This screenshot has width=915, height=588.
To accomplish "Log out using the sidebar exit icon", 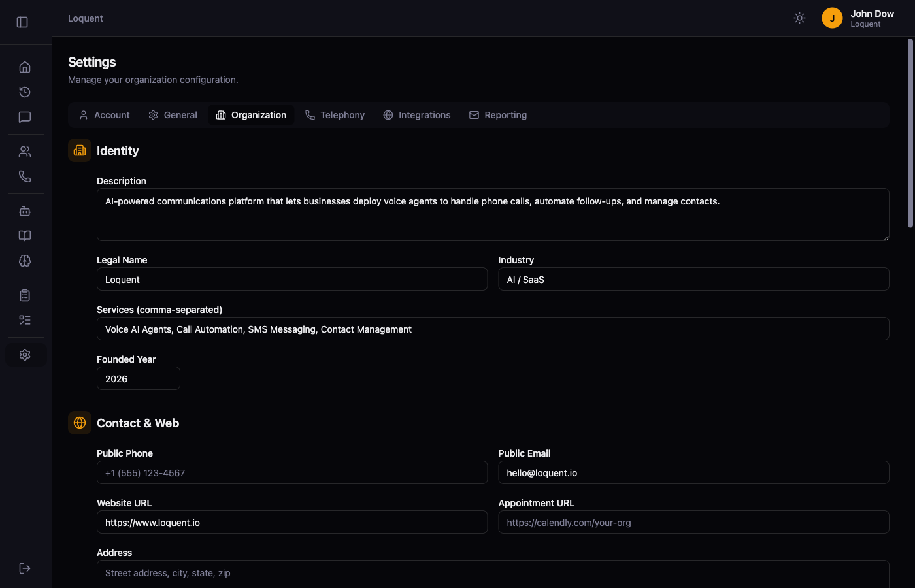I will [x=24, y=568].
